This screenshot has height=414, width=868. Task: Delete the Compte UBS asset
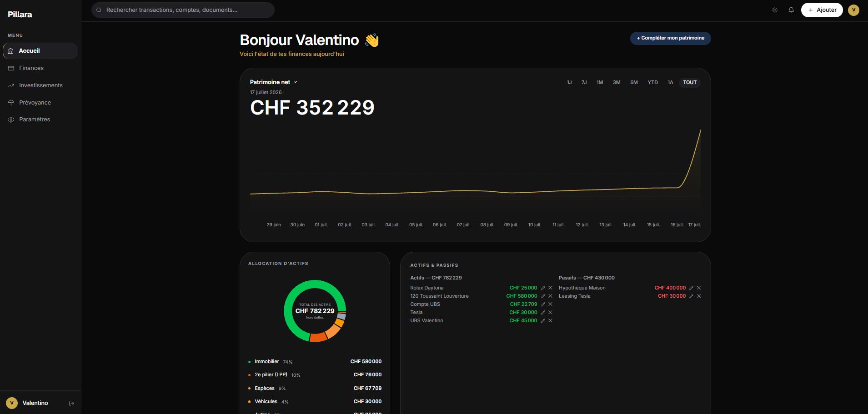pos(550,304)
